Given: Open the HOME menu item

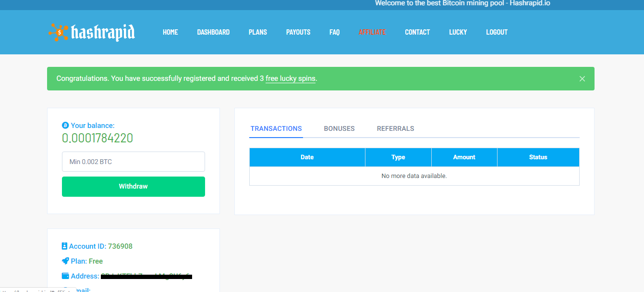Looking at the screenshot, I should pos(170,32).
